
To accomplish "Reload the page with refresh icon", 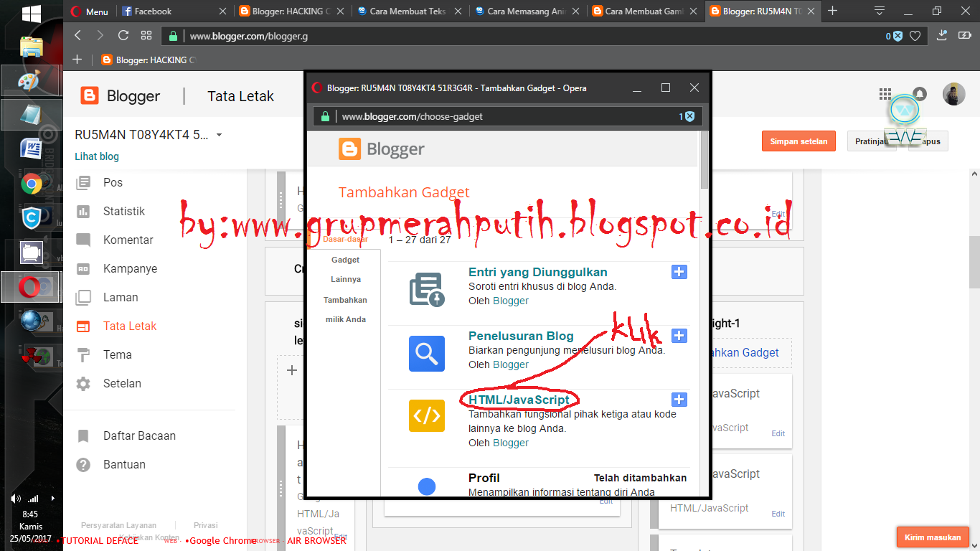I will point(123,35).
